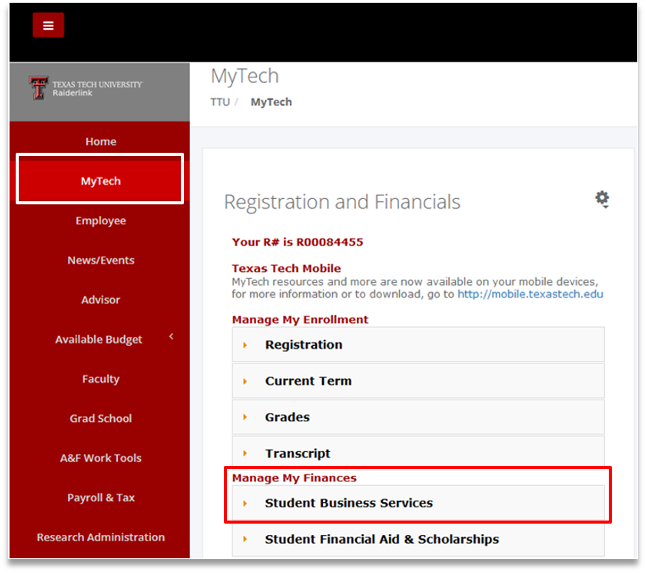Open Available Budget in the sidebar
The width and height of the screenshot is (646, 574).
click(x=99, y=340)
